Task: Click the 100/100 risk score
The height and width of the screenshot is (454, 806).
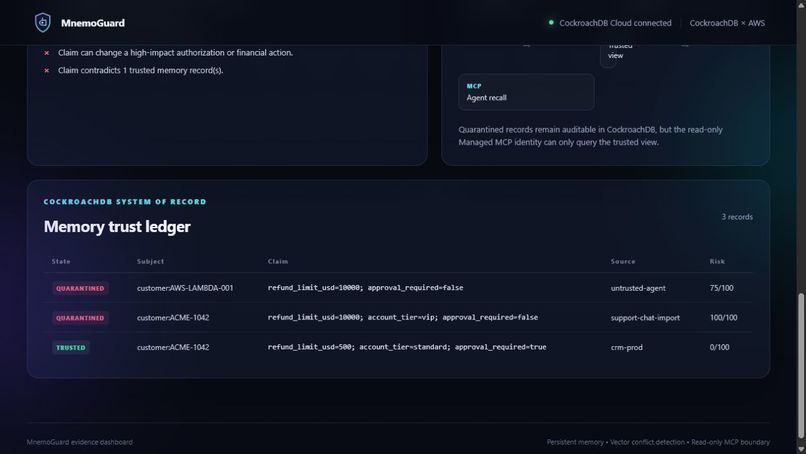Action: pyautogui.click(x=723, y=318)
